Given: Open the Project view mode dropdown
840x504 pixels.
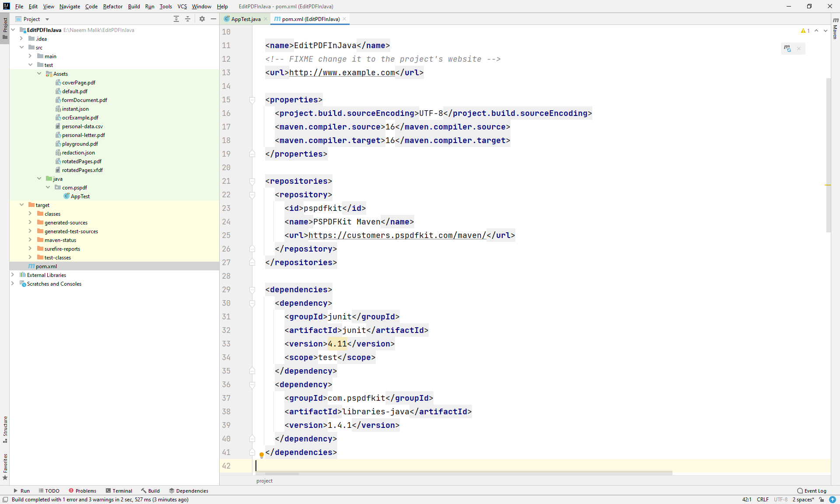Looking at the screenshot, I should [x=47, y=19].
